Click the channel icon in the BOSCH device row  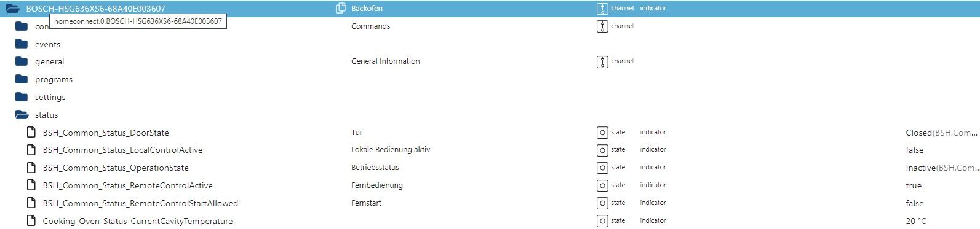602,9
